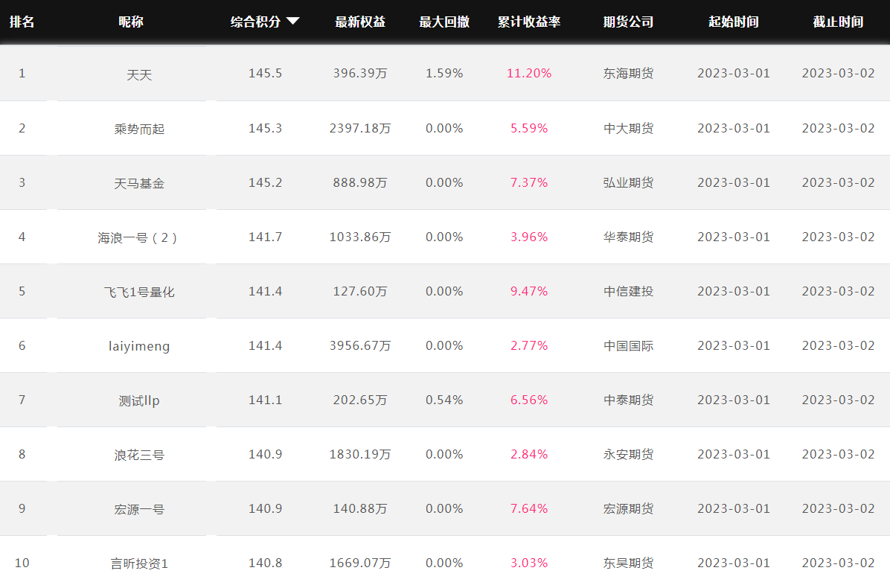Open the nickname 天天
Image resolution: width=890 pixels, height=588 pixels.
(139, 75)
